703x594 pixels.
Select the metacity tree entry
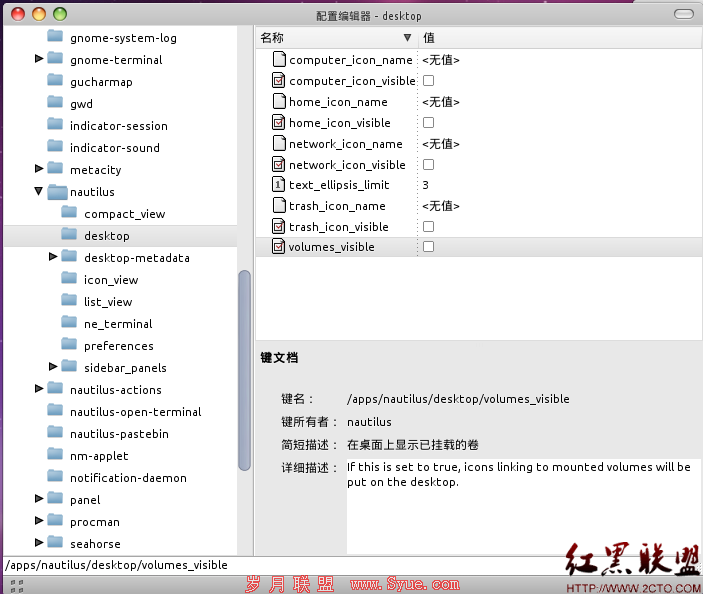click(x=95, y=170)
